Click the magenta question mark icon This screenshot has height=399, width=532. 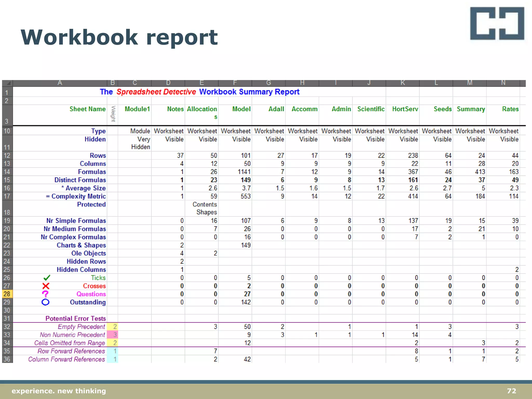pos(45,294)
